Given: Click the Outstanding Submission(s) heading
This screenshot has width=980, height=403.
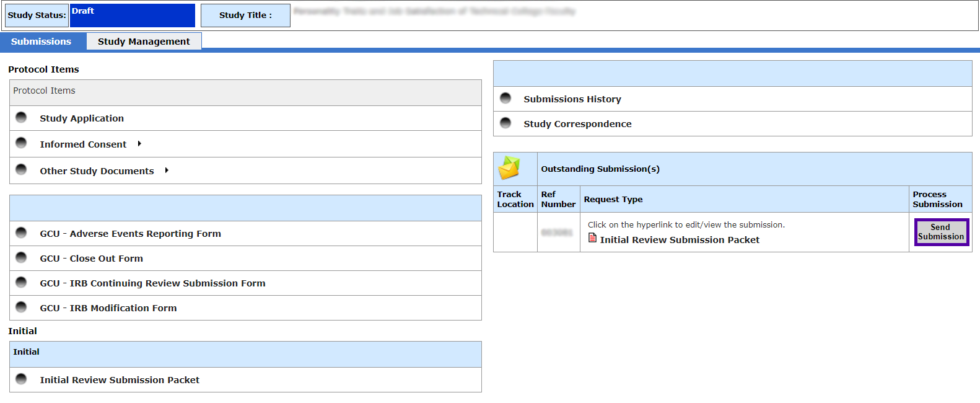Looking at the screenshot, I should coord(600,169).
